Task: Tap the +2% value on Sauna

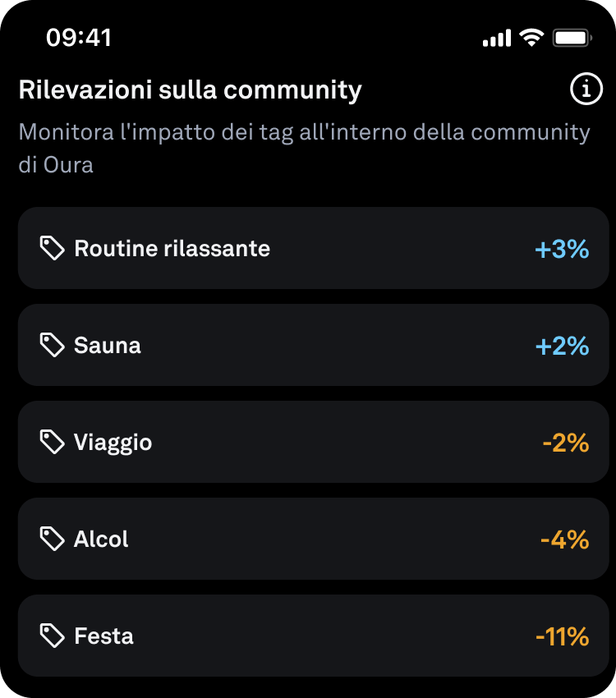Action: click(562, 346)
